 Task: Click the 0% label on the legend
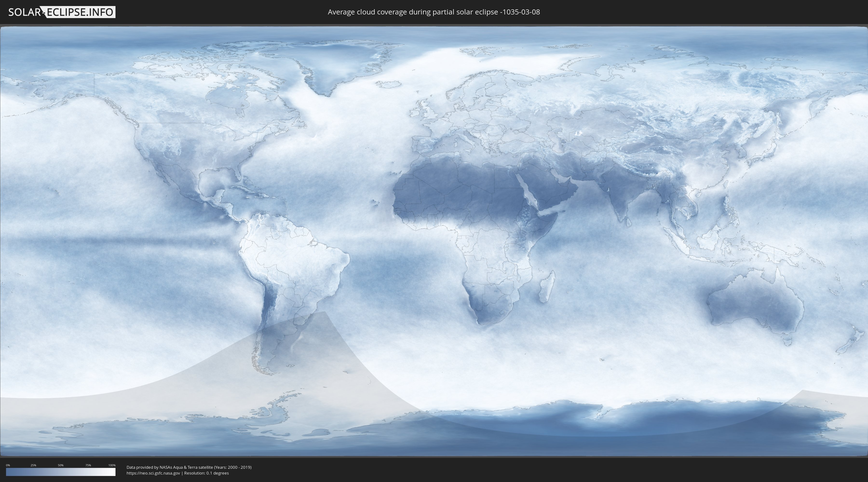[8, 465]
